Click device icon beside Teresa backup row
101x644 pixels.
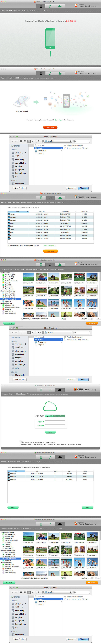9,229
